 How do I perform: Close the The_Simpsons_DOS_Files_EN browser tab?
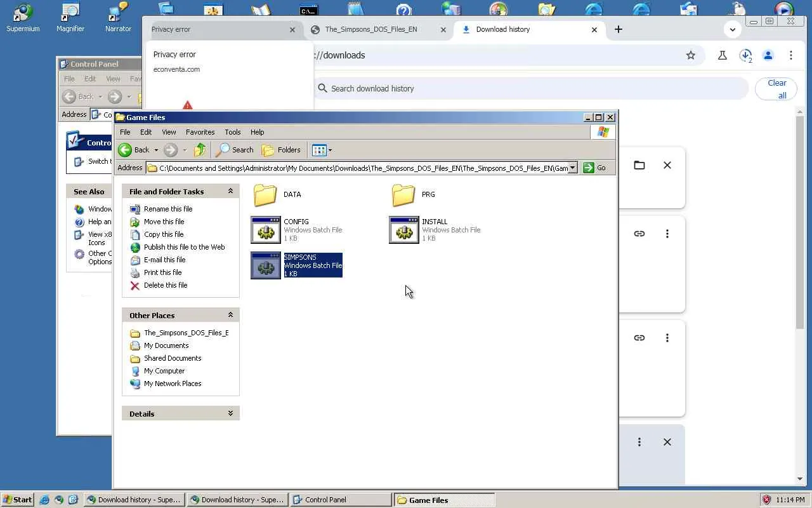[x=443, y=29]
